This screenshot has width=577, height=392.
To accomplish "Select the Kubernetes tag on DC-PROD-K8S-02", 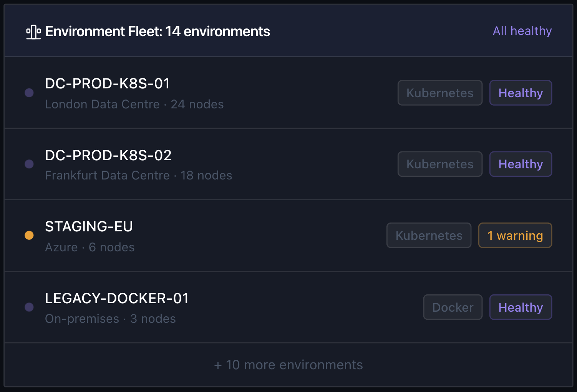I will tap(440, 164).
